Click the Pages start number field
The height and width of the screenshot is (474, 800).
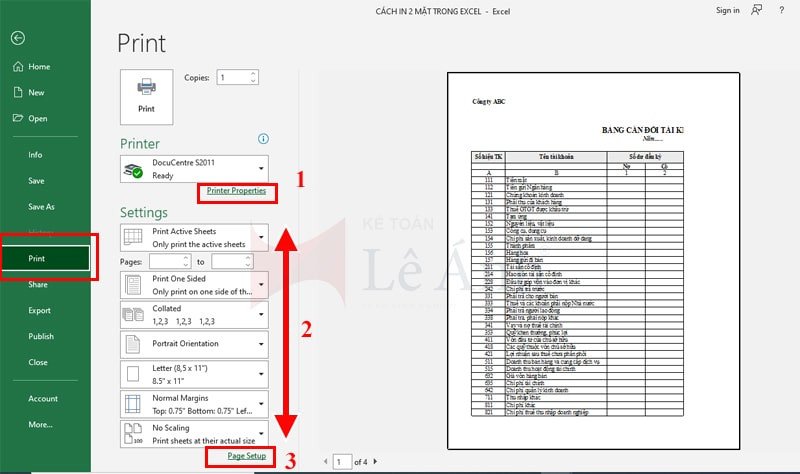pos(167,261)
